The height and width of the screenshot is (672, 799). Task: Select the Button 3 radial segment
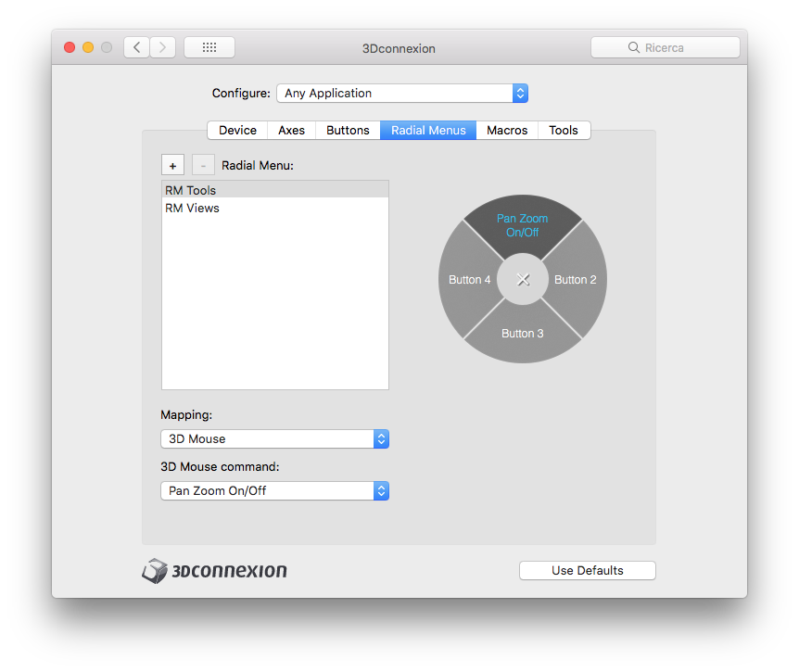(522, 333)
